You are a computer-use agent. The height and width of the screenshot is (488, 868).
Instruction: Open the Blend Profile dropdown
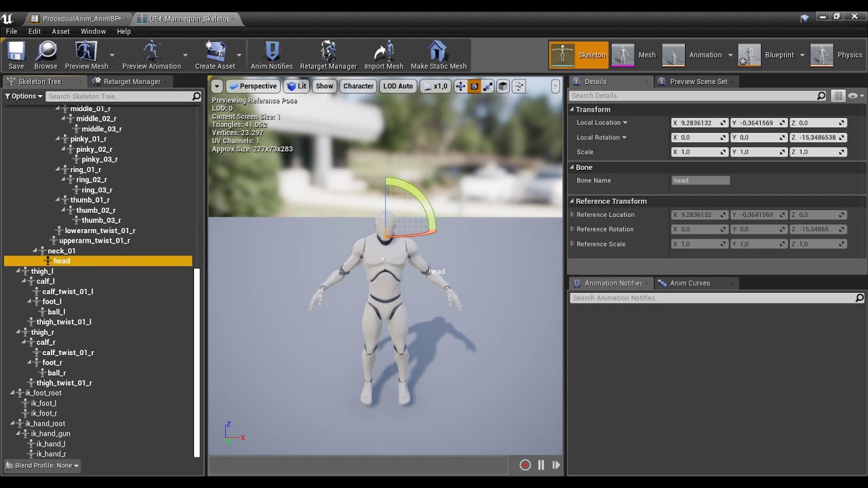tap(42, 466)
